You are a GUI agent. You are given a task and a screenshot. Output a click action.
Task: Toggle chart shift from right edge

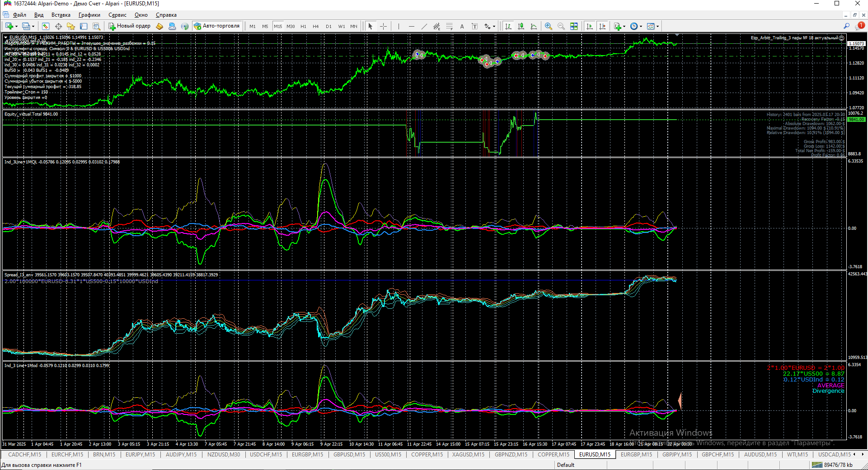(x=602, y=26)
